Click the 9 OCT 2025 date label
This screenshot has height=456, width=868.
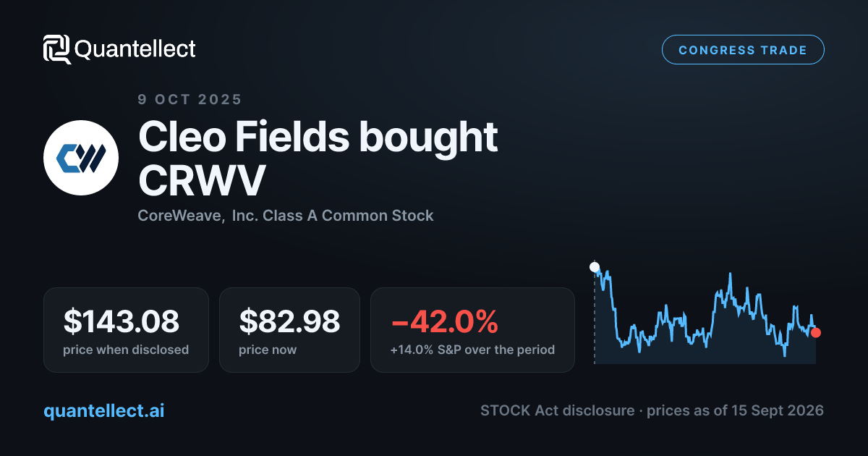point(190,99)
